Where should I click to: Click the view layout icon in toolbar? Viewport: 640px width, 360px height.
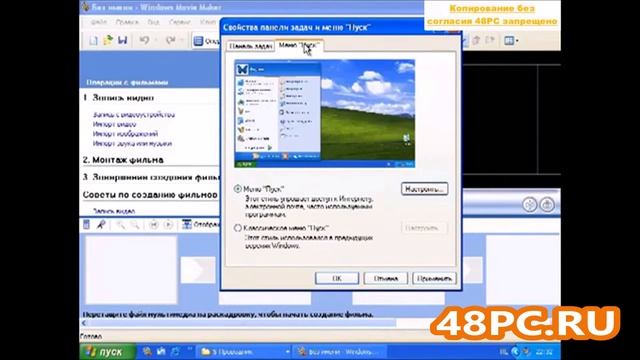point(509,40)
